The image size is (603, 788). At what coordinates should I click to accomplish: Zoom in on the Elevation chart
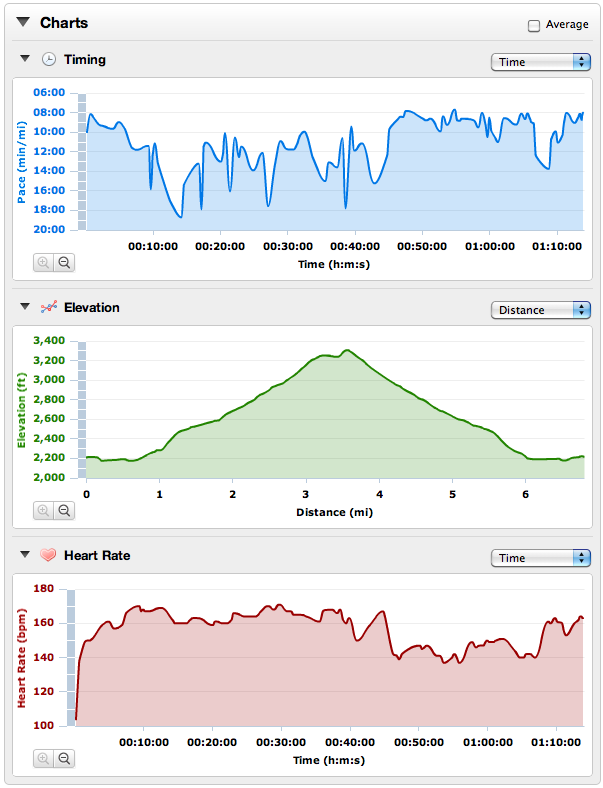pyautogui.click(x=44, y=511)
